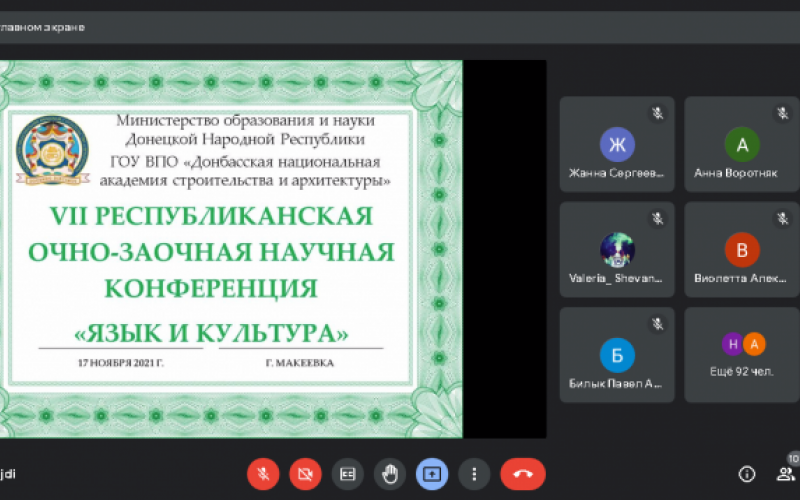Turn on the camera in the call bar
The width and height of the screenshot is (800, 500).
[306, 474]
